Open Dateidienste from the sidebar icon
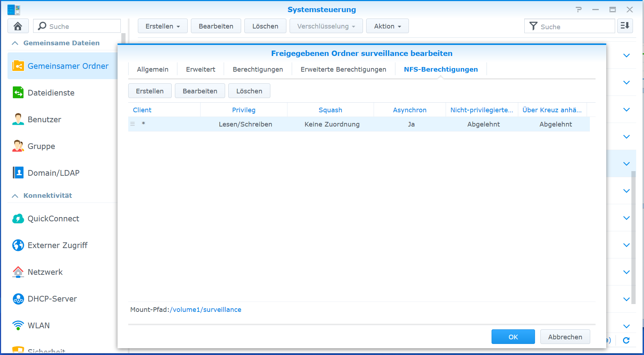The image size is (644, 355). click(18, 93)
